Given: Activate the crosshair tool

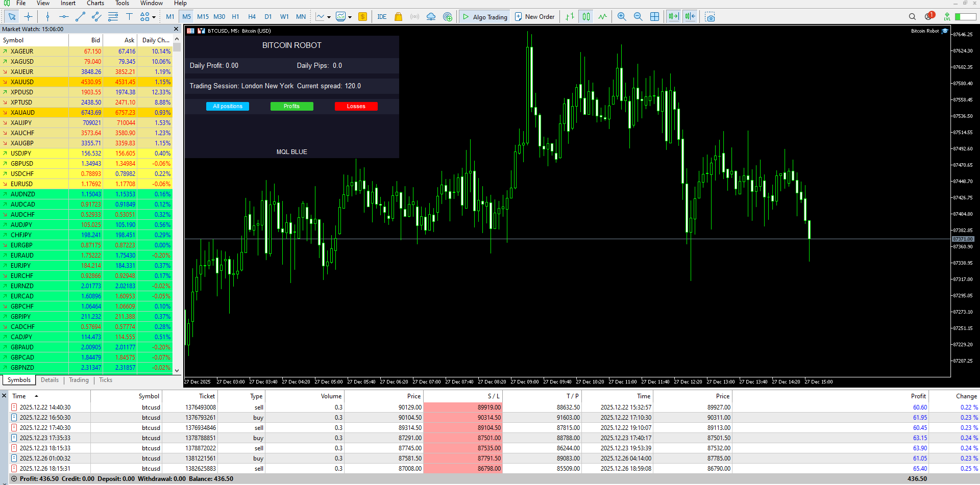Looking at the screenshot, I should tap(29, 17).
